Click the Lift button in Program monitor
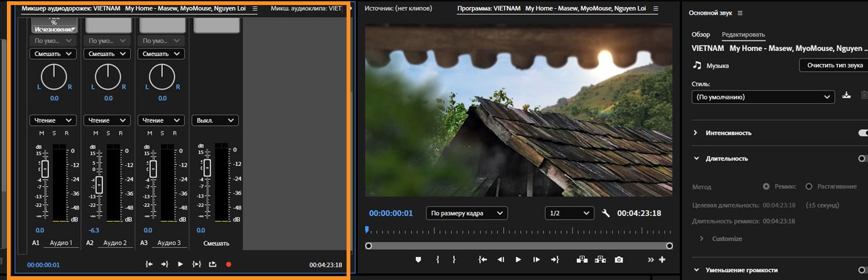The height and width of the screenshot is (280, 868). point(582,259)
